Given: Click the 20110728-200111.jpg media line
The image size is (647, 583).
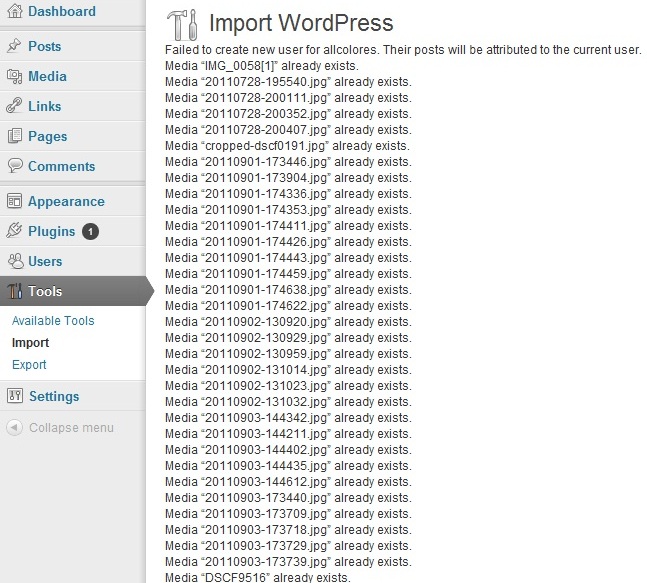Looking at the screenshot, I should click(x=288, y=98).
